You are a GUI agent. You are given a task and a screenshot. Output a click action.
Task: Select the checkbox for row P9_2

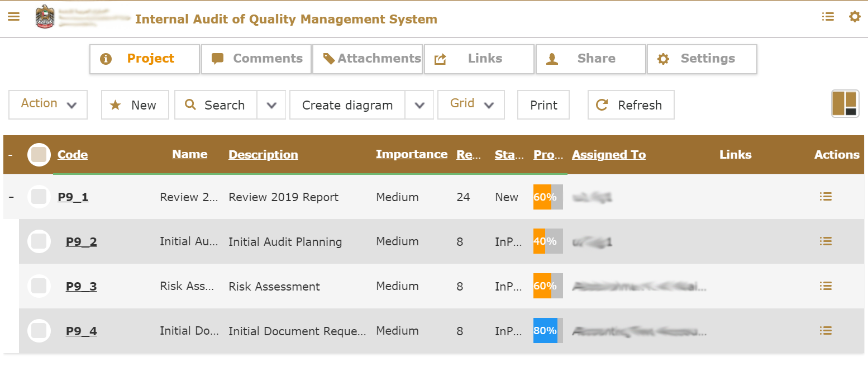coord(39,241)
